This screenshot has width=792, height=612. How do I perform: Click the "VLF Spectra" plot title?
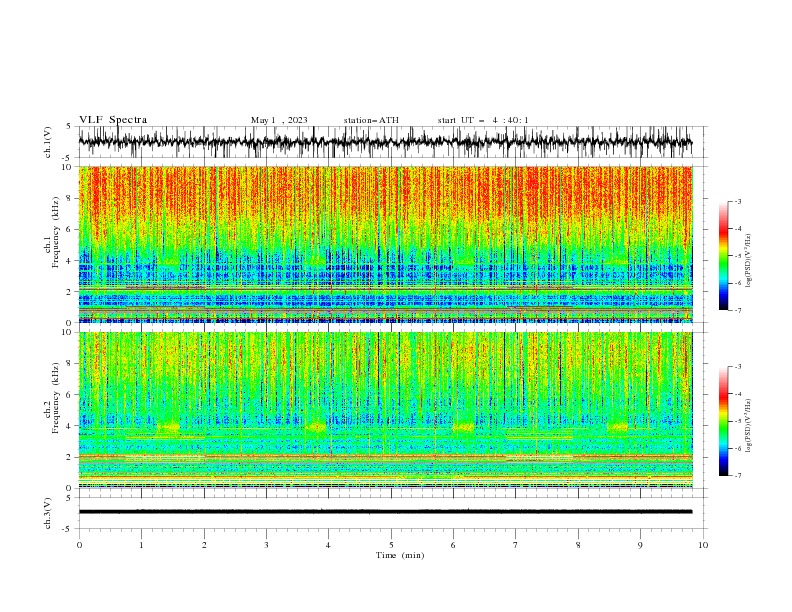click(x=113, y=120)
